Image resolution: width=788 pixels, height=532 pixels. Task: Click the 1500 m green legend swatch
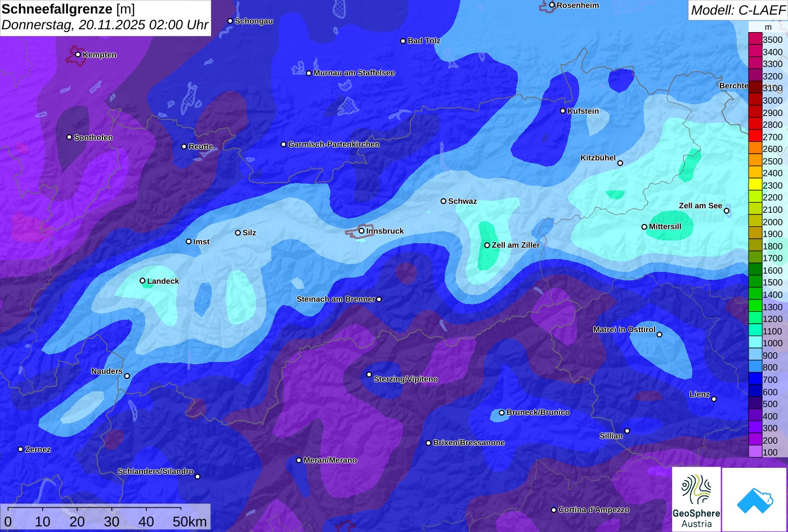(755, 282)
